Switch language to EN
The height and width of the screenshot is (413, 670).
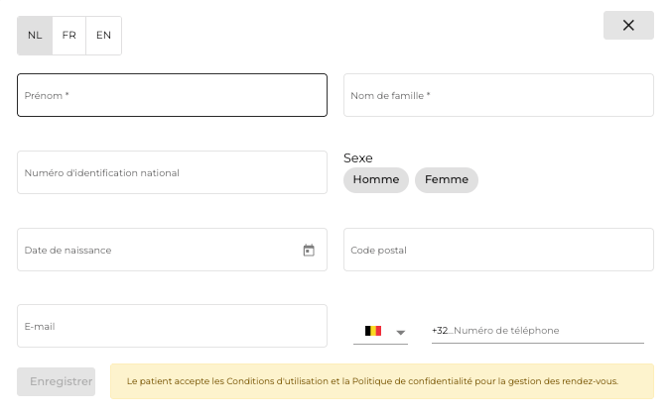point(103,35)
